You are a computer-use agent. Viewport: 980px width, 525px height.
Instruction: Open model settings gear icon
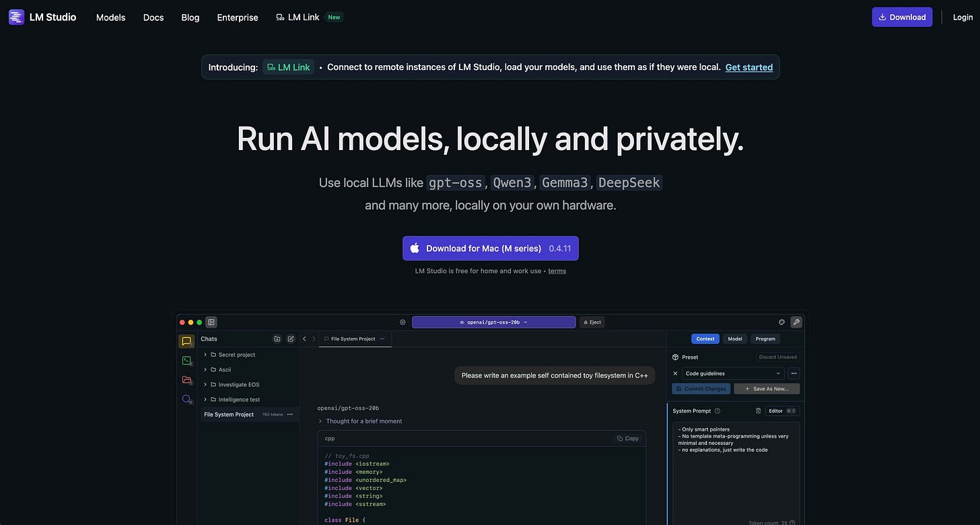coord(403,322)
